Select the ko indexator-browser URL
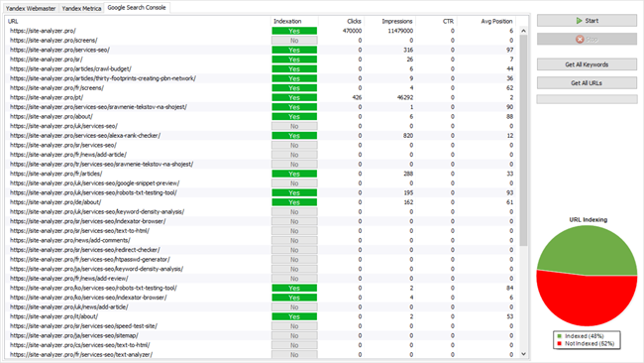The width and height of the screenshot is (644, 363). (88, 298)
